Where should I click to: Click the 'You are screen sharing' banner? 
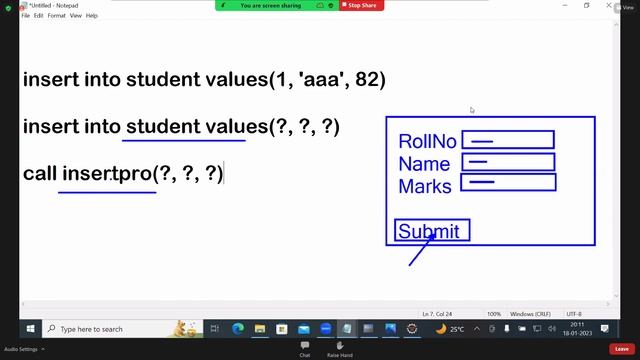click(x=271, y=5)
